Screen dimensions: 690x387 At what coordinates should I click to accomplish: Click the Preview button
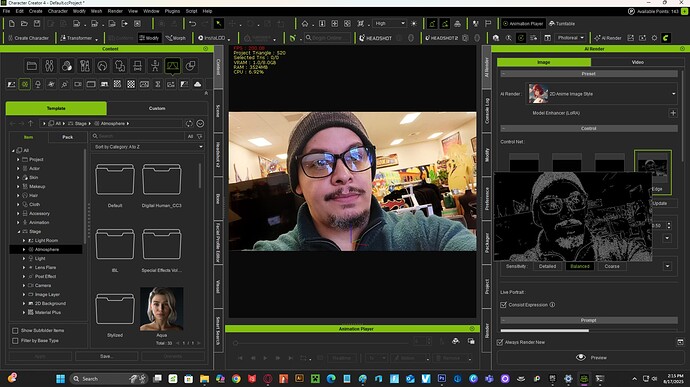tap(591, 358)
